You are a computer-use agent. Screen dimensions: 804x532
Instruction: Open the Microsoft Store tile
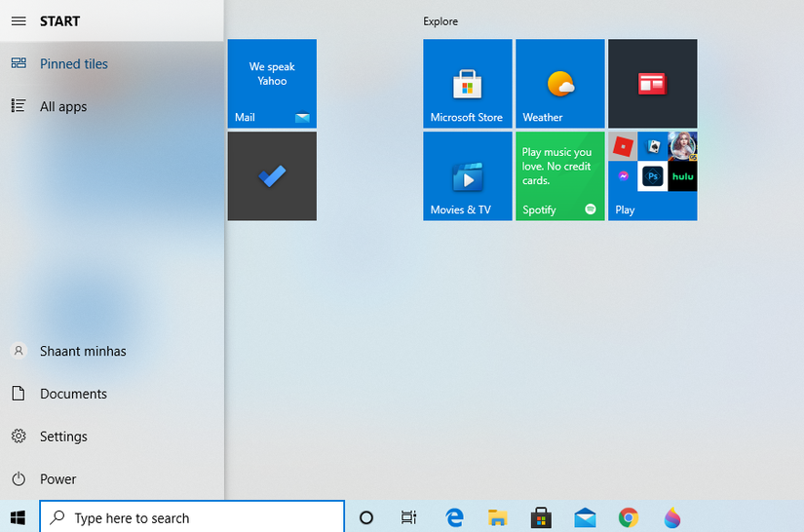(x=467, y=84)
